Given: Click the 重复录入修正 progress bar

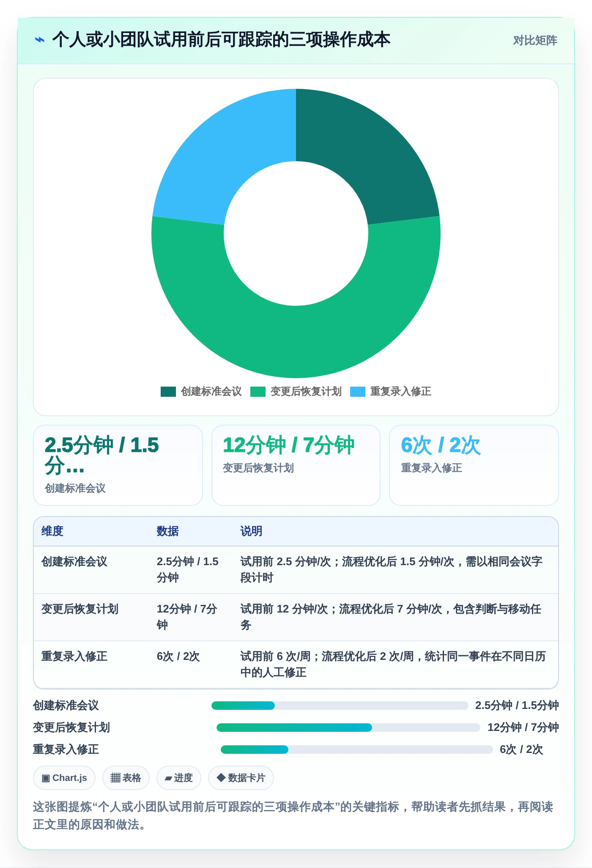Looking at the screenshot, I should click(x=357, y=750).
